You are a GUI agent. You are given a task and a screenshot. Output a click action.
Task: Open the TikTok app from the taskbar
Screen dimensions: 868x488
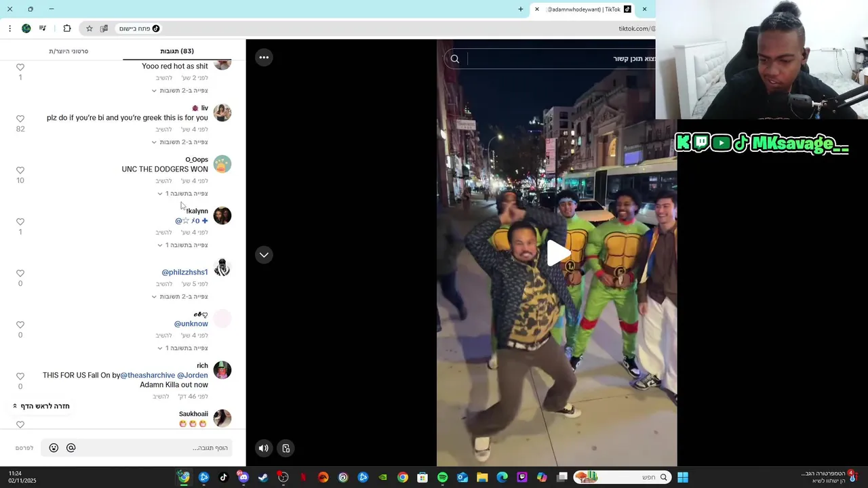[x=224, y=478]
